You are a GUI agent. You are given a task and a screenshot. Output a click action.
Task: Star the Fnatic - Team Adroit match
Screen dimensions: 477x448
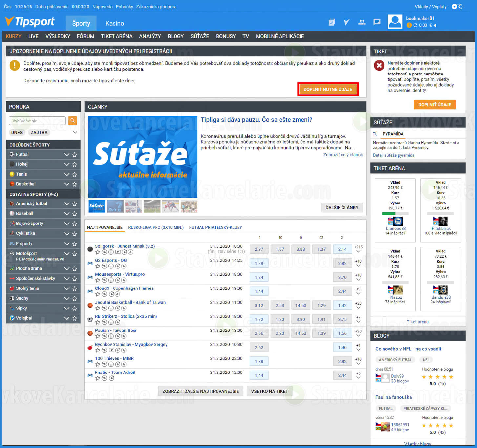coord(98,378)
